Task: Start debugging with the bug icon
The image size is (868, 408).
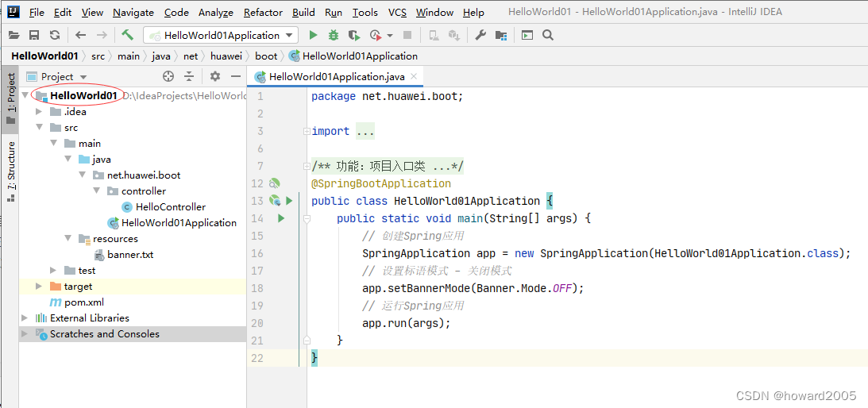Action: (334, 36)
